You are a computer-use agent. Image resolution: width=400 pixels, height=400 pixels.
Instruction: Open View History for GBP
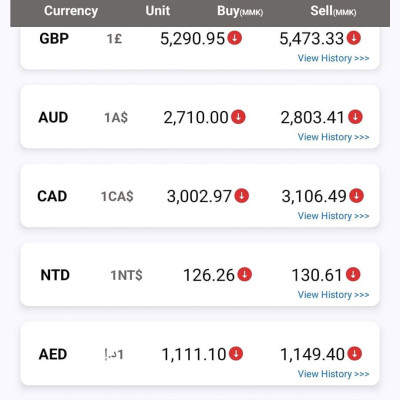coord(333,58)
